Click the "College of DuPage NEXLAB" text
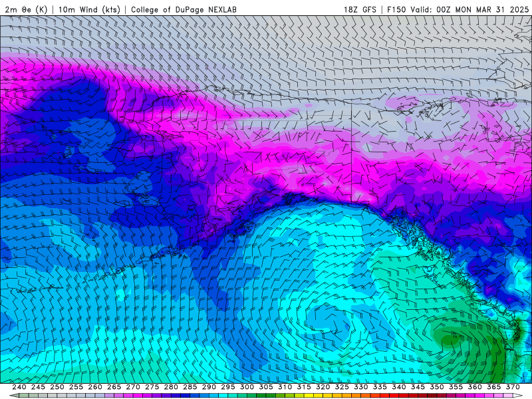Screen dimensions: 532x399 (184, 9)
